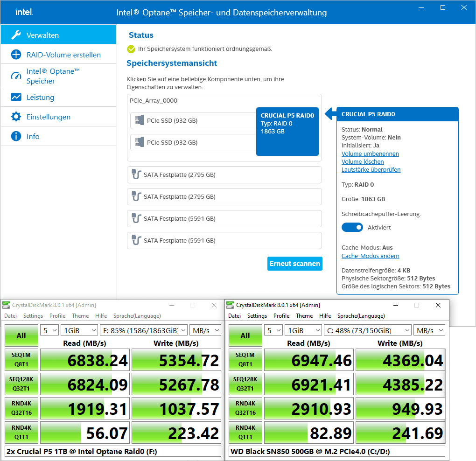Run All tests in right CrystalDiskMark
Screen dimensions: 476x461
pos(245,335)
